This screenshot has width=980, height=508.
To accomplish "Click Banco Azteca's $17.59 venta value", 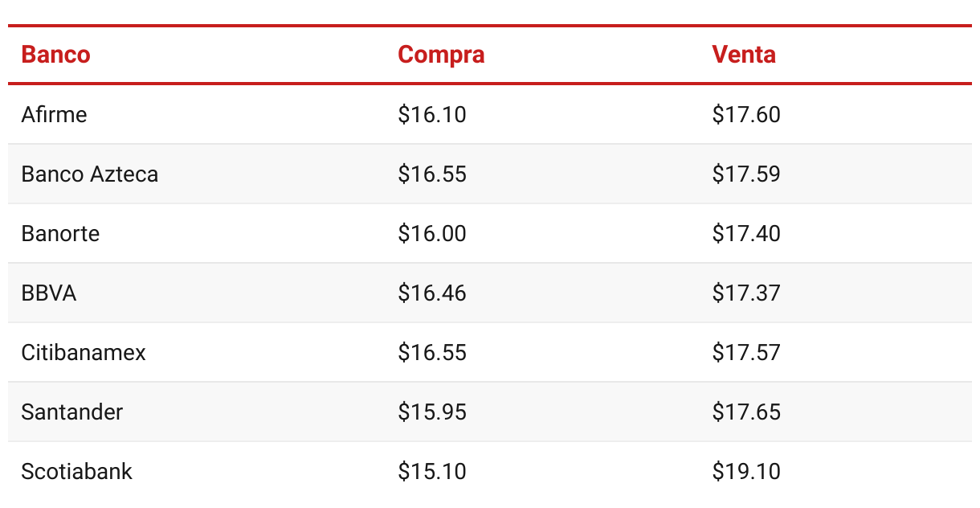I will pyautogui.click(x=746, y=174).
